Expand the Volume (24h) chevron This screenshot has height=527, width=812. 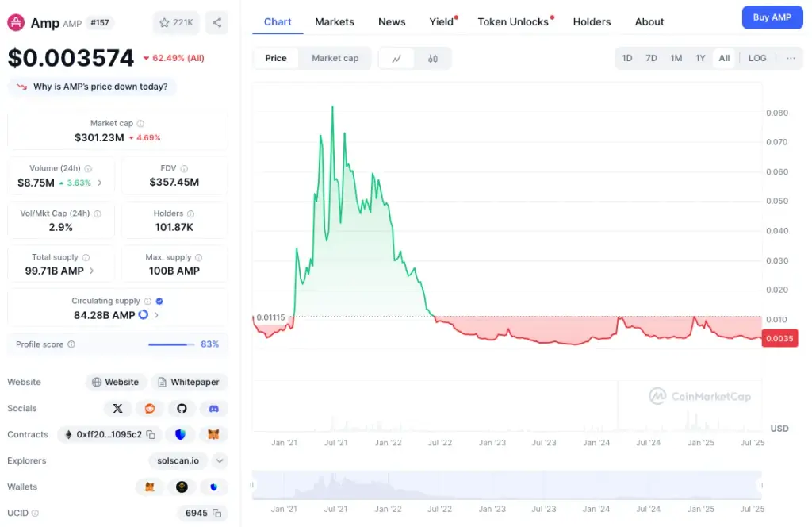pos(100,183)
